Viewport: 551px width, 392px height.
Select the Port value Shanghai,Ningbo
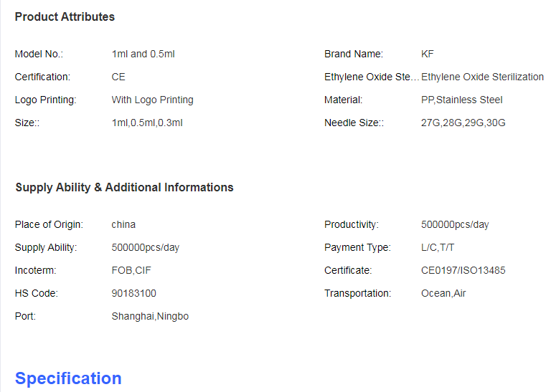150,317
